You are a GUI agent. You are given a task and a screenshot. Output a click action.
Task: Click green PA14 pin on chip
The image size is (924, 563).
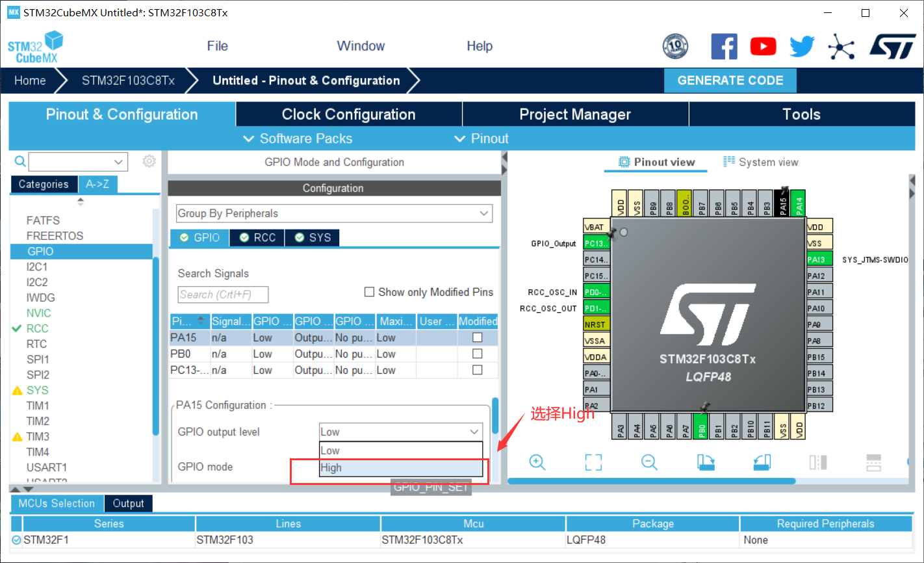click(x=799, y=203)
